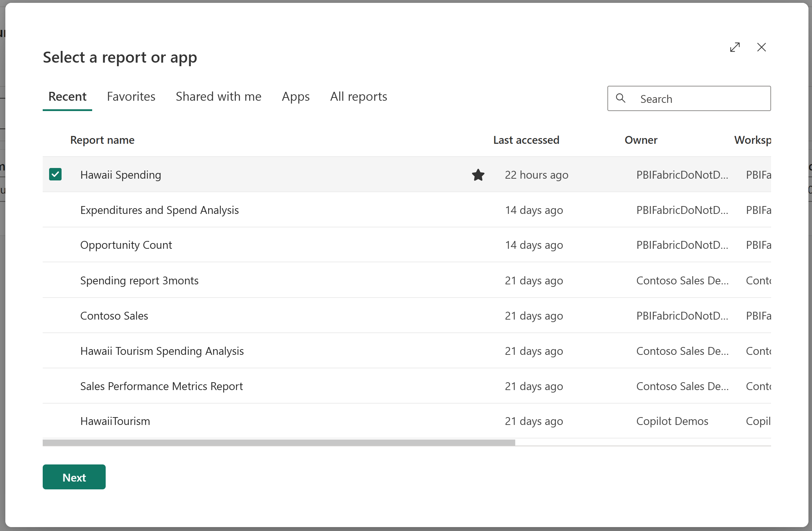Open the Shared with me tab
The height and width of the screenshot is (531, 812).
coord(218,96)
